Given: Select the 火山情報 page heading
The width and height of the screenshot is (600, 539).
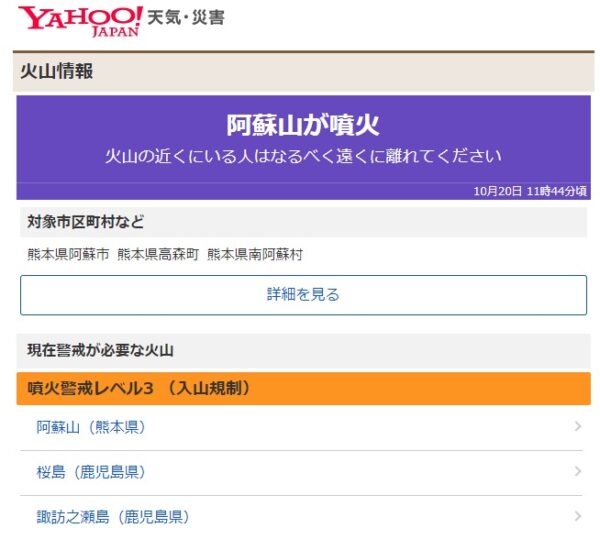Looking at the screenshot, I should pos(57,71).
